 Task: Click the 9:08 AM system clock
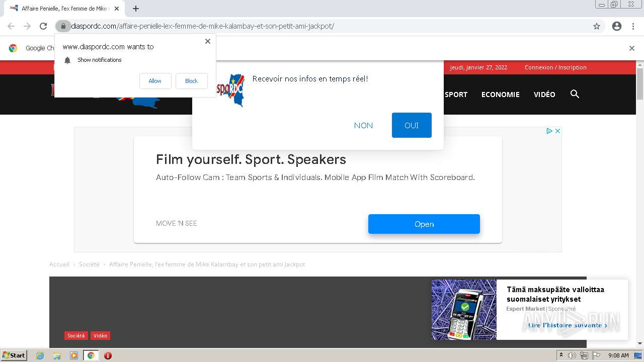(x=618, y=355)
